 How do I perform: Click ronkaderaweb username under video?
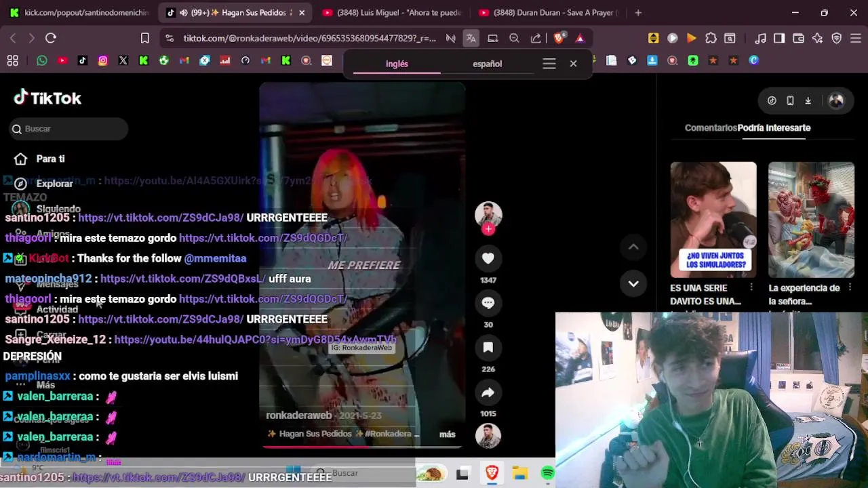click(298, 415)
